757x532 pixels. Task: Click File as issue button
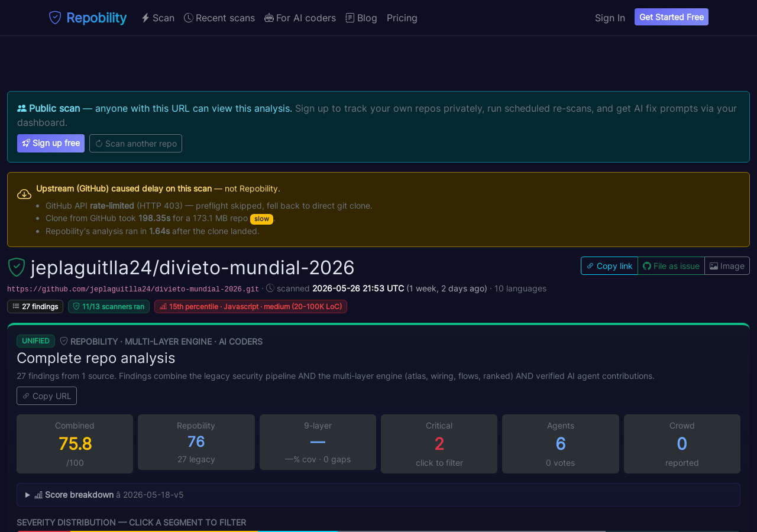671,266
